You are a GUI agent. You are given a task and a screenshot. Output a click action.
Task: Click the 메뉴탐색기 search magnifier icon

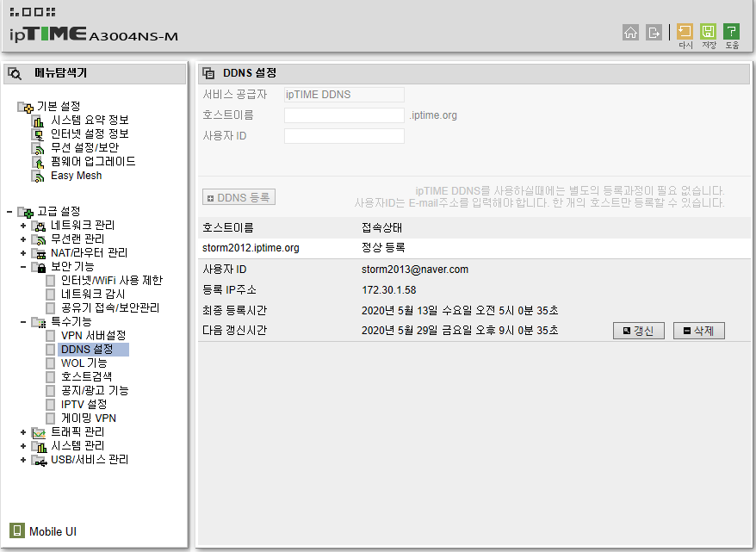(x=15, y=73)
